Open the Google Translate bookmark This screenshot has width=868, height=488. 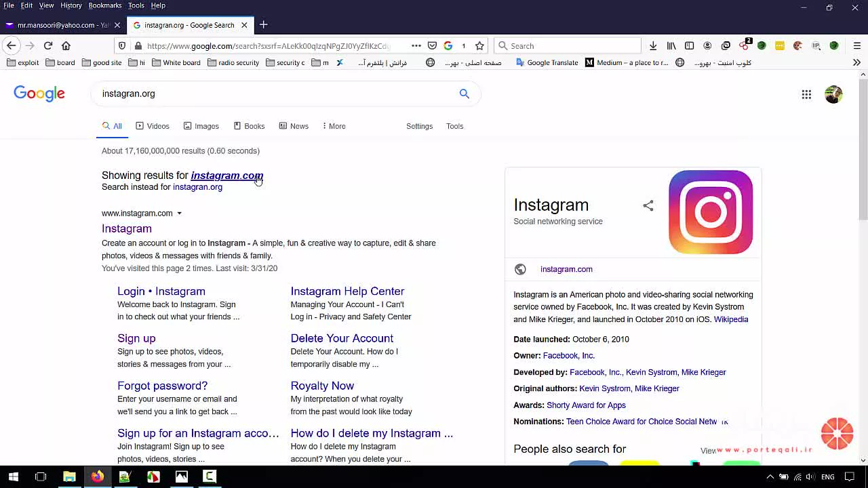(547, 62)
